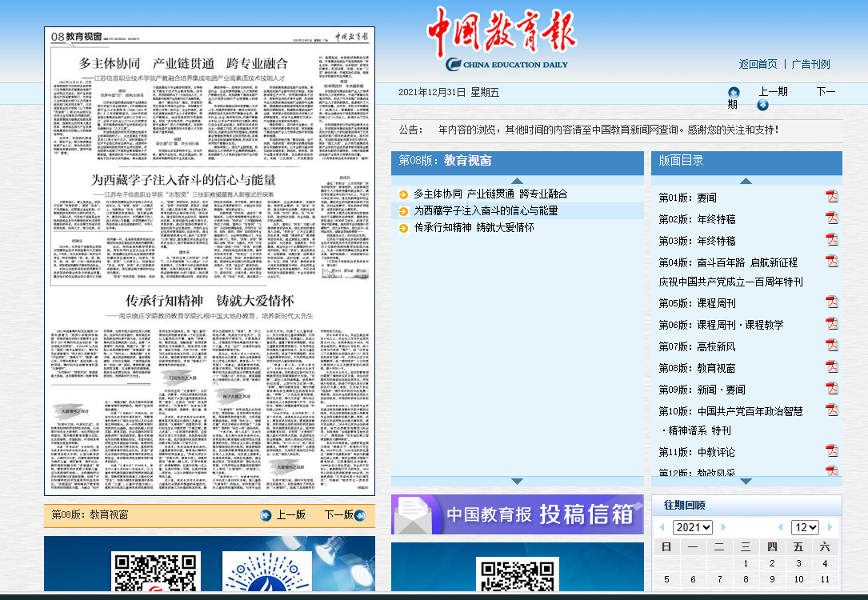This screenshot has width=868, height=600.
Task: Click the round arrow icon after 下一版
Action: point(360,515)
